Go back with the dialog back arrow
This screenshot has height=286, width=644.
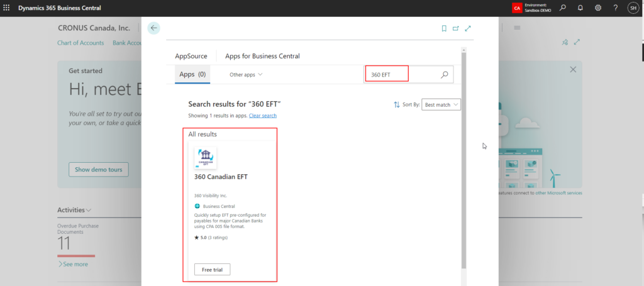click(153, 28)
